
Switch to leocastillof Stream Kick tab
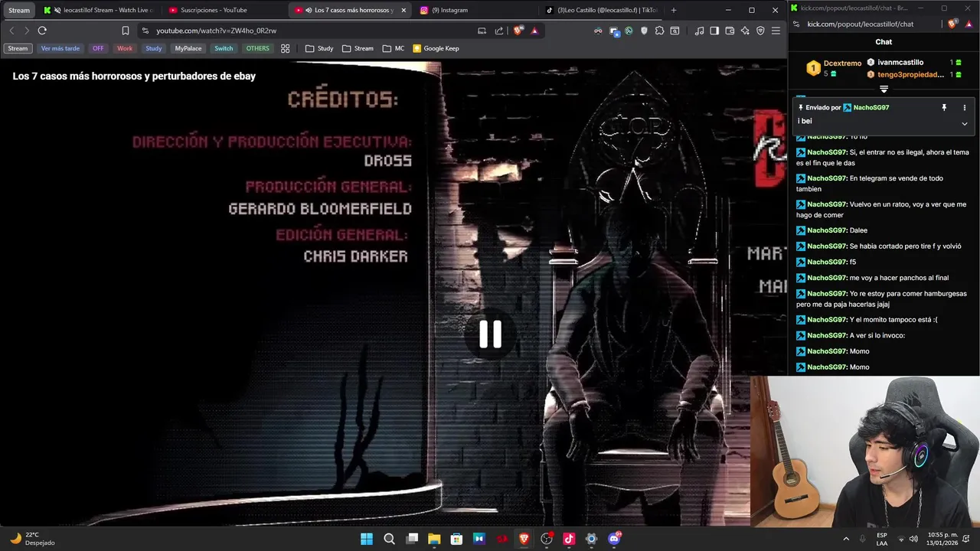point(100,10)
